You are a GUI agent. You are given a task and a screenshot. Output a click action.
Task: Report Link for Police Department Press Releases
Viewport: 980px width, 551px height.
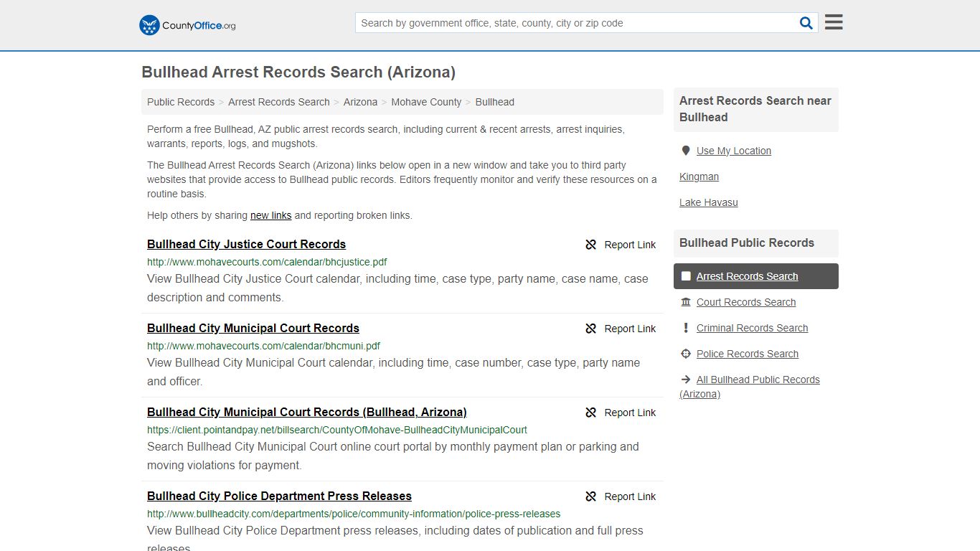point(630,496)
